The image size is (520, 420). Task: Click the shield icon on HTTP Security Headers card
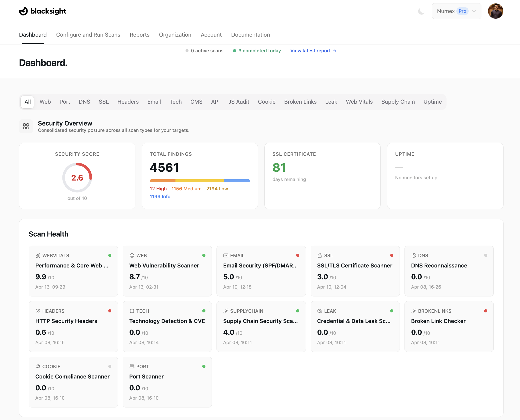pyautogui.click(x=38, y=311)
